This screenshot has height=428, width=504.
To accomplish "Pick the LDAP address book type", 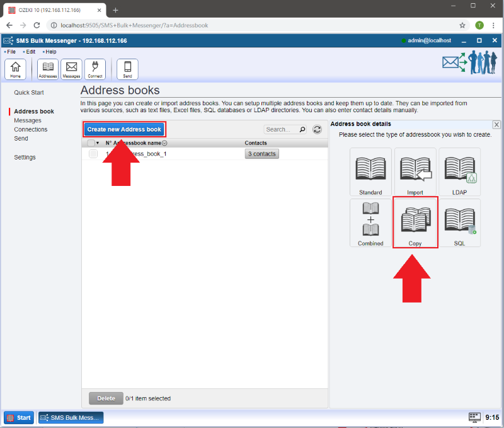I will (x=459, y=171).
